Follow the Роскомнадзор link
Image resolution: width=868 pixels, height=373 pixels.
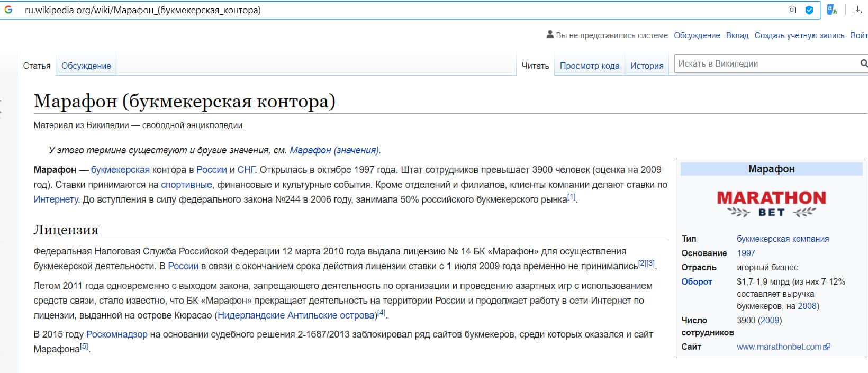pos(117,334)
